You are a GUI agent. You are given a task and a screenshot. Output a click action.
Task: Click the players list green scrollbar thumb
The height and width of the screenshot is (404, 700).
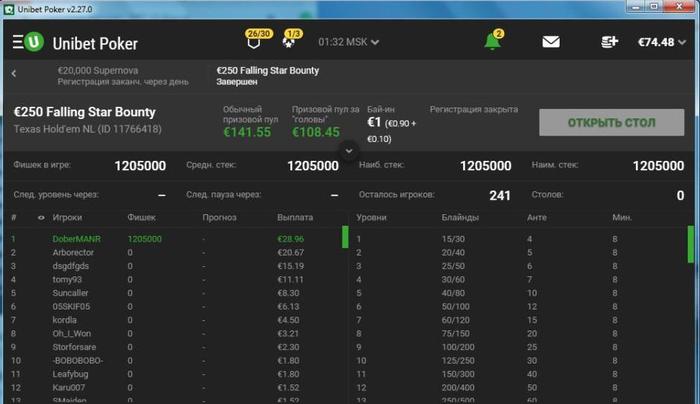[345, 237]
